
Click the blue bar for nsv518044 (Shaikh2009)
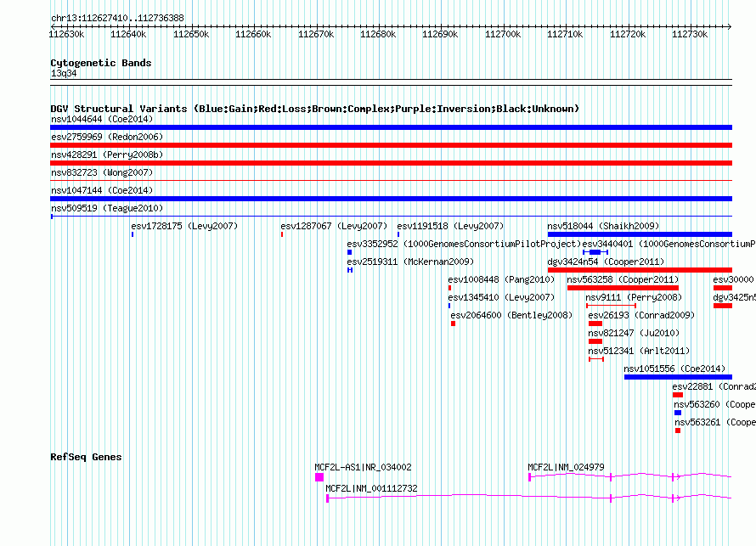640,234
